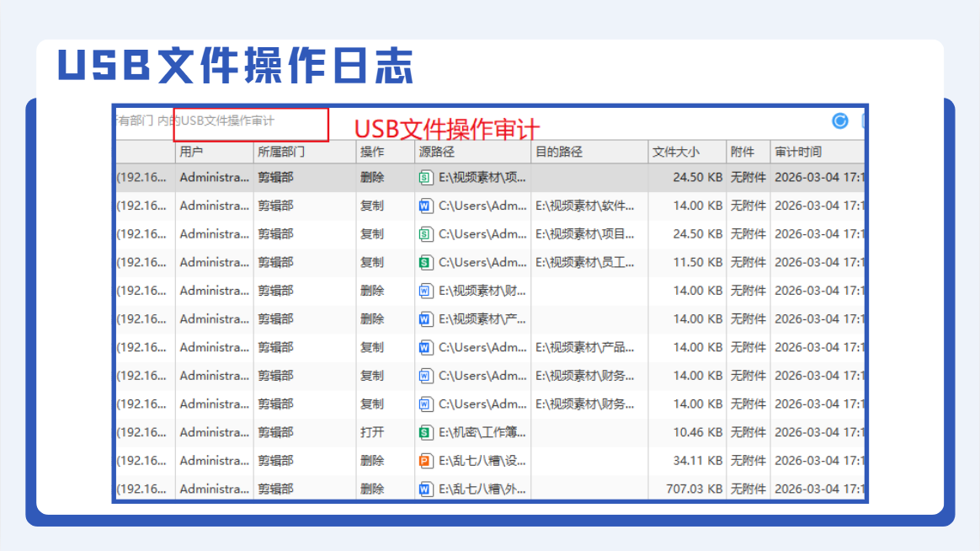Select the 34.11 KB file size cell
Screen dimensions: 980x551
tap(697, 461)
